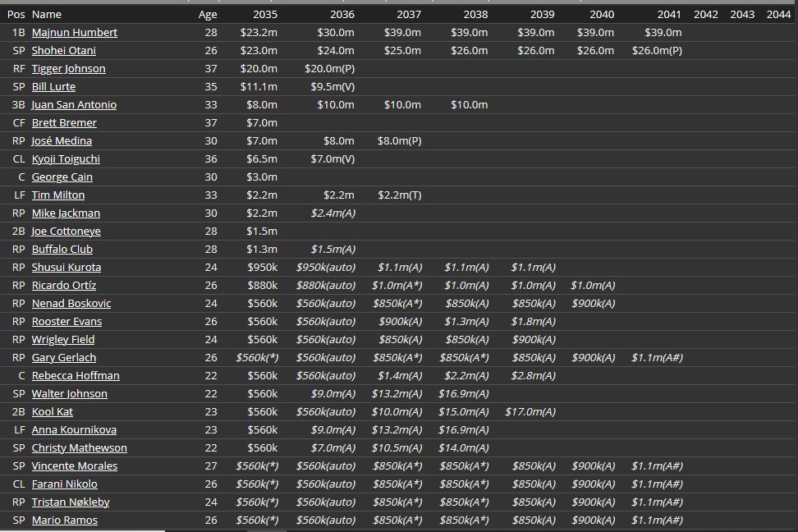Open Majnun Humbert's player page
Screen dimensions: 798x532
pos(74,32)
